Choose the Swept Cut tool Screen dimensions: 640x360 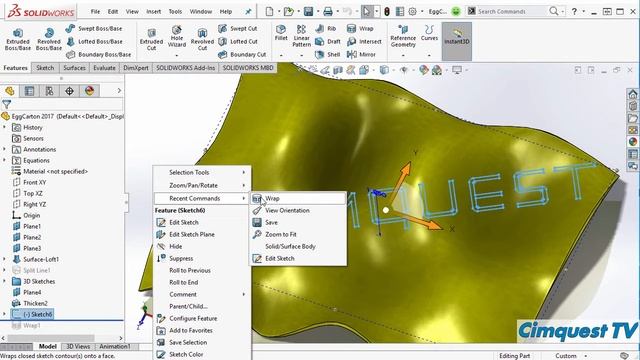click(x=238, y=29)
